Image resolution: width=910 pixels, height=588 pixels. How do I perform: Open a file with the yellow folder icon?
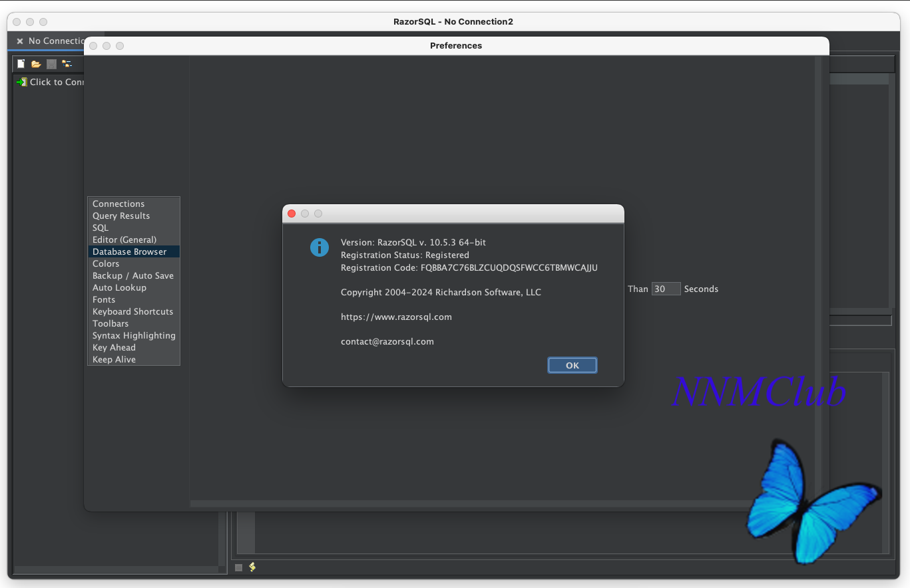36,64
